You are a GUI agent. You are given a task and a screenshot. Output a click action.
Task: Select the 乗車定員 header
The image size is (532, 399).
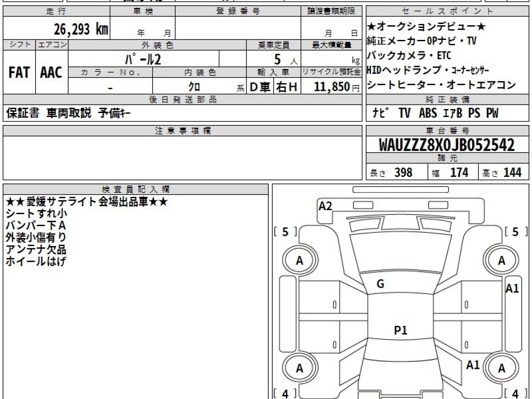[274, 45]
